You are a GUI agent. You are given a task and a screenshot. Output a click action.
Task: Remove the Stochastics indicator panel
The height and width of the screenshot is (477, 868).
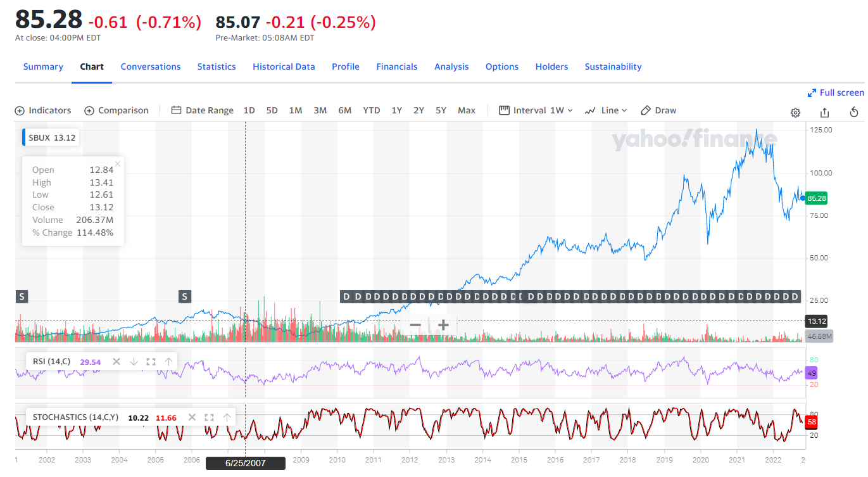tap(192, 417)
